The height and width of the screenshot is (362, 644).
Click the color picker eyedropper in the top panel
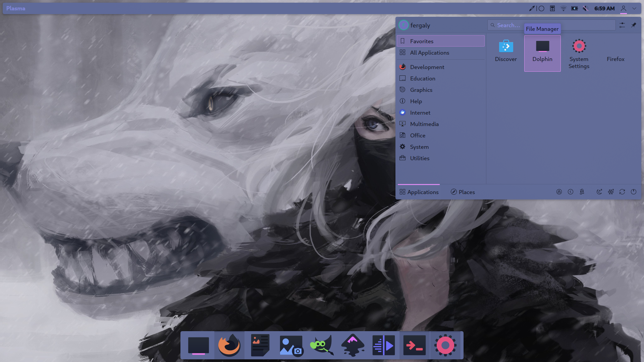[532, 8]
